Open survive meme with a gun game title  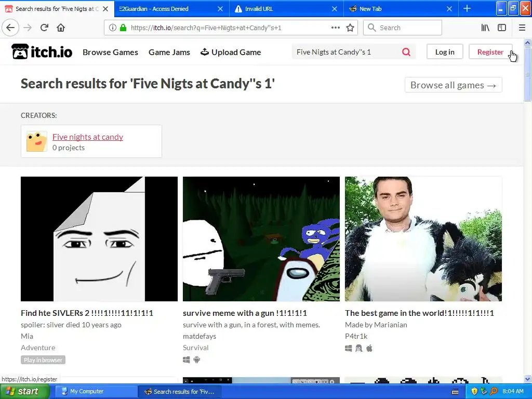[x=245, y=313]
